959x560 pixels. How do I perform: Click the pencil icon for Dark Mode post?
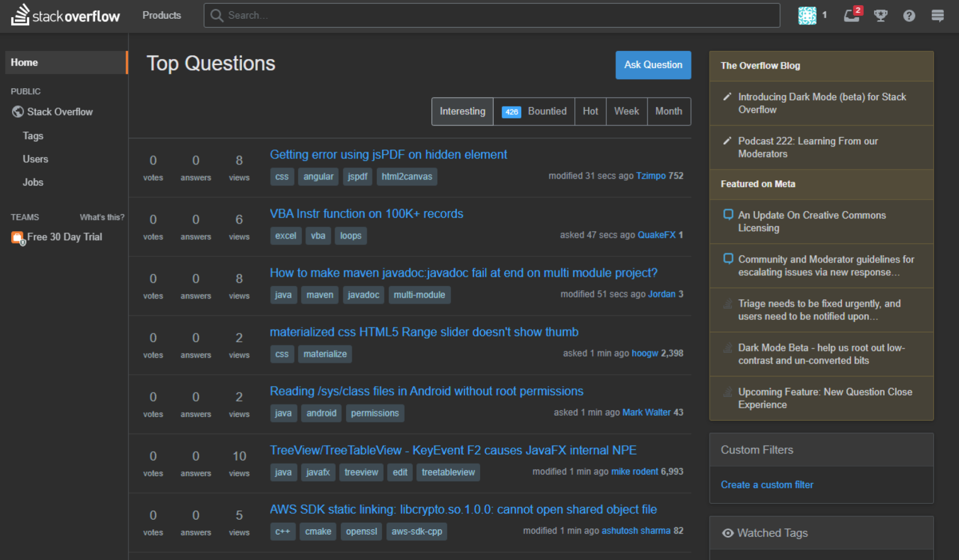(727, 97)
